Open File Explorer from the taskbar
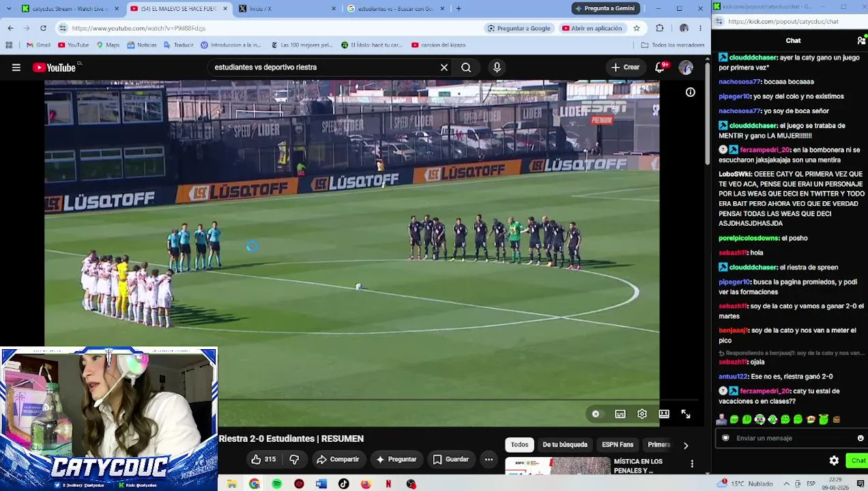 pyautogui.click(x=232, y=484)
